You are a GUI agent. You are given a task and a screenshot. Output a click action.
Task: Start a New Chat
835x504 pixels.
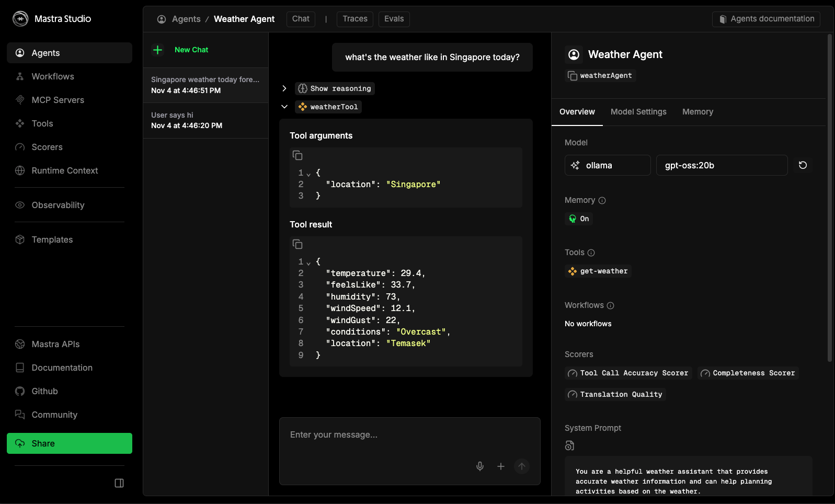[x=191, y=50]
